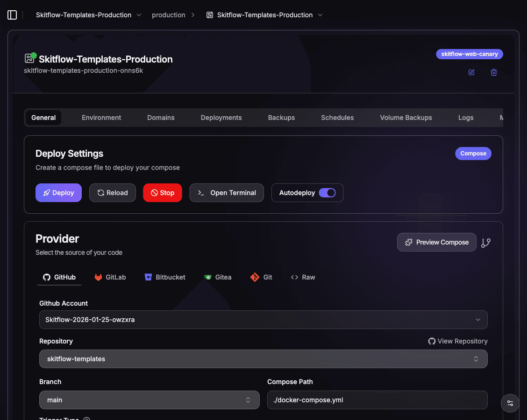Click the Github Account label
Screen dimensions: 527x420
click(x=64, y=303)
